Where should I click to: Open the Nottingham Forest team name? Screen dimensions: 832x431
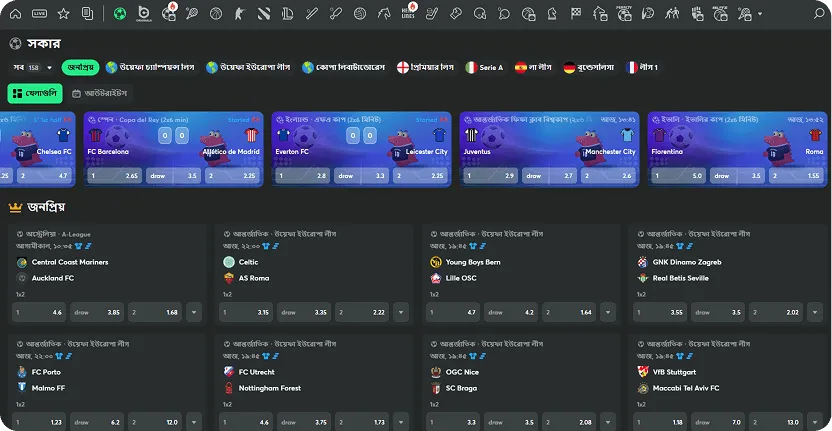[x=270, y=388]
